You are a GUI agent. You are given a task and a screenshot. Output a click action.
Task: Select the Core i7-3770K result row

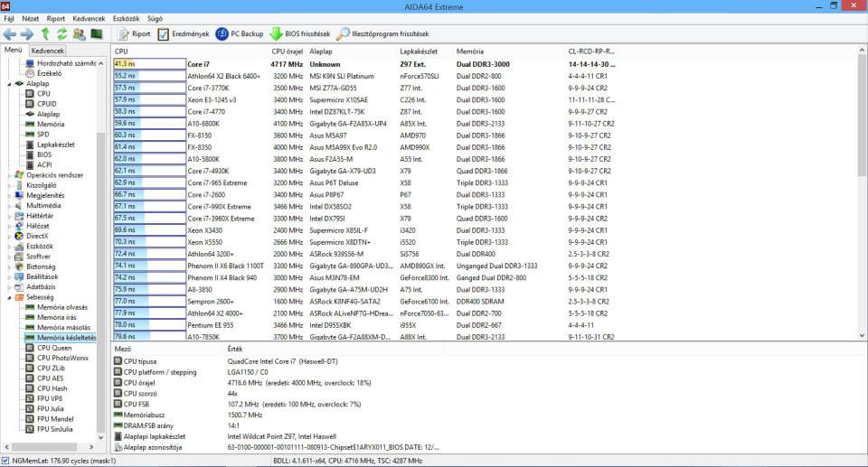(x=365, y=88)
